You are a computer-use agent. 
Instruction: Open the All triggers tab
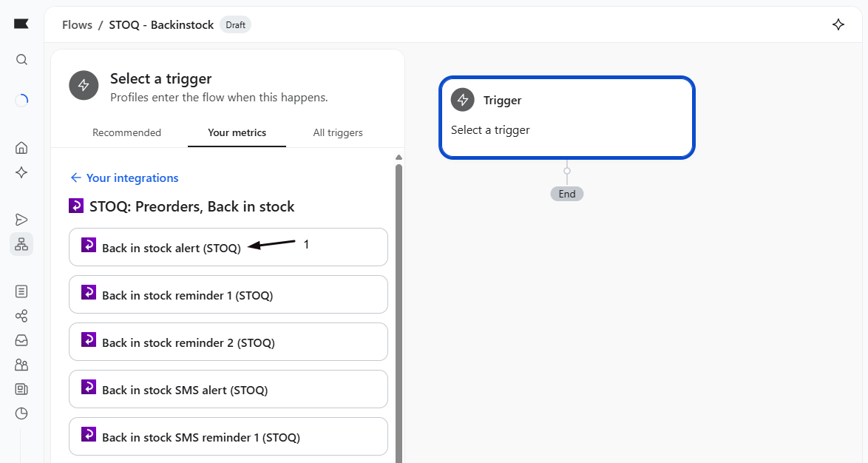[338, 133]
